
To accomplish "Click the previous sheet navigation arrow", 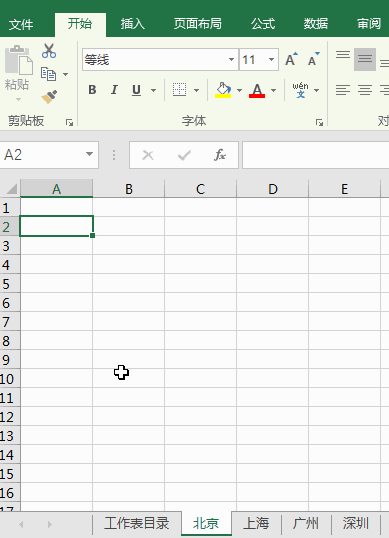I will (21, 524).
